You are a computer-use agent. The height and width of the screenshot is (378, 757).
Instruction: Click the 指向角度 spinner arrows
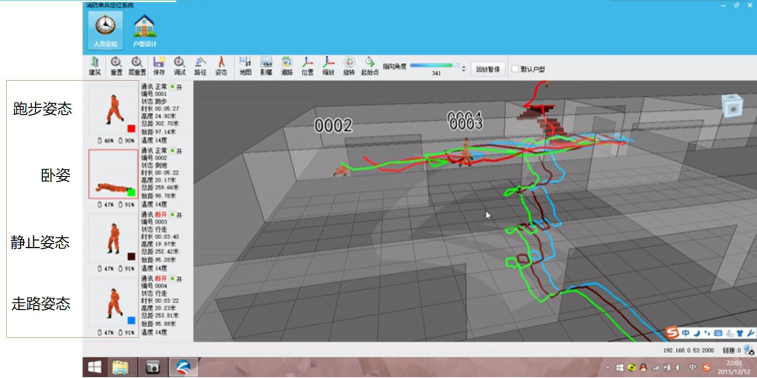coord(464,69)
